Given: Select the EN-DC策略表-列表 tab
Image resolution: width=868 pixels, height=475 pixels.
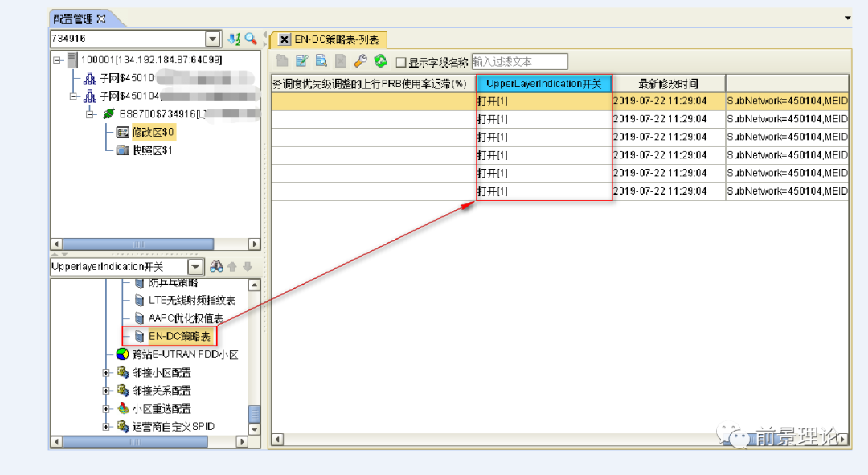Looking at the screenshot, I should click(338, 39).
